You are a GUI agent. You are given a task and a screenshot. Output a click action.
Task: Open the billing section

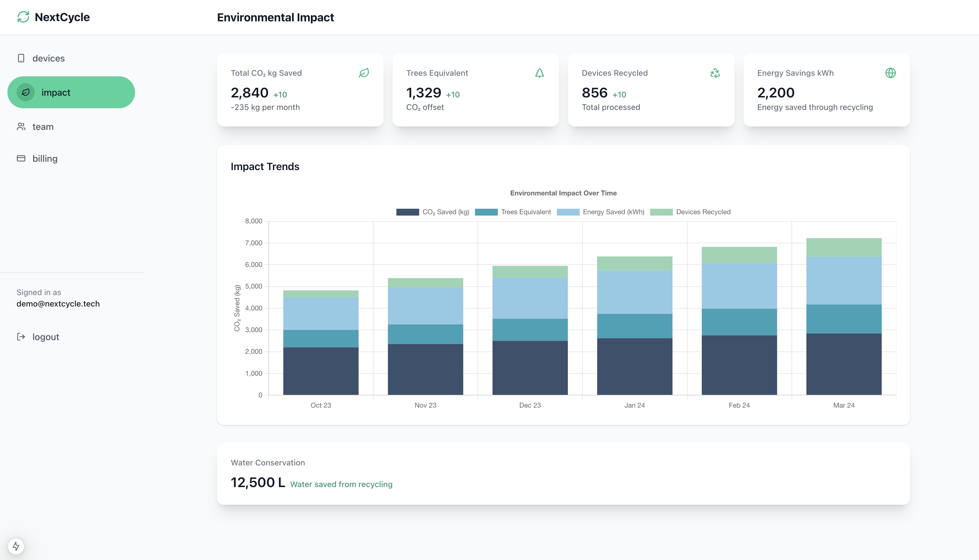[71, 158]
